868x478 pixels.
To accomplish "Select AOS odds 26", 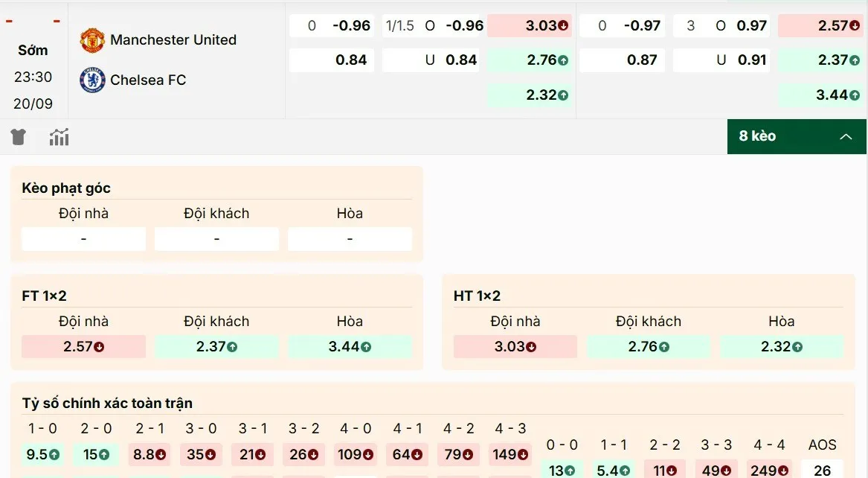I will click(822, 470).
